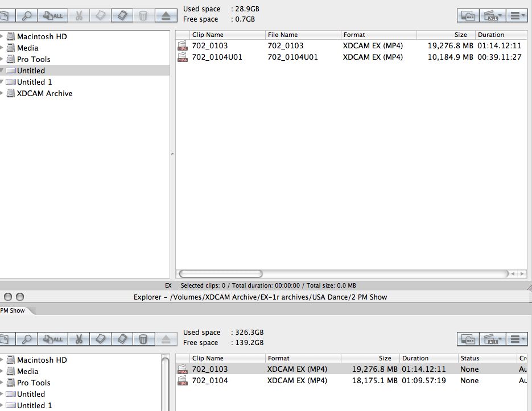
Task: Sort upper list by File Name column
Action: point(303,35)
